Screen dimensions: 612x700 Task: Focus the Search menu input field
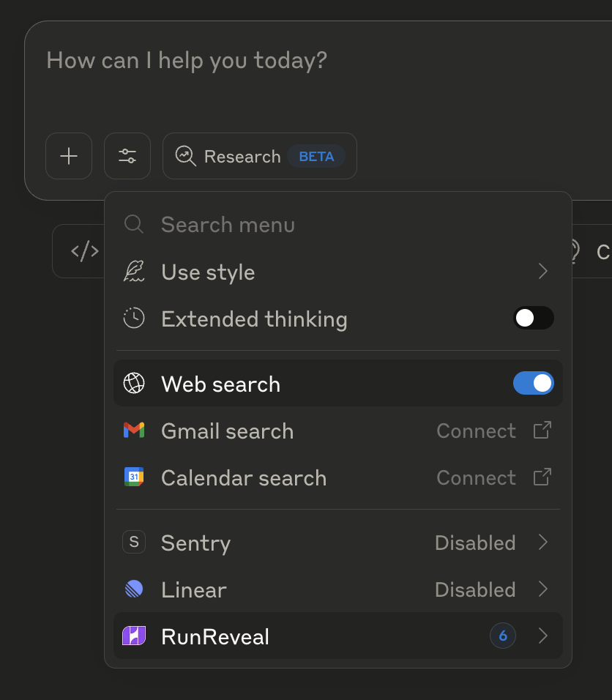tap(293, 225)
